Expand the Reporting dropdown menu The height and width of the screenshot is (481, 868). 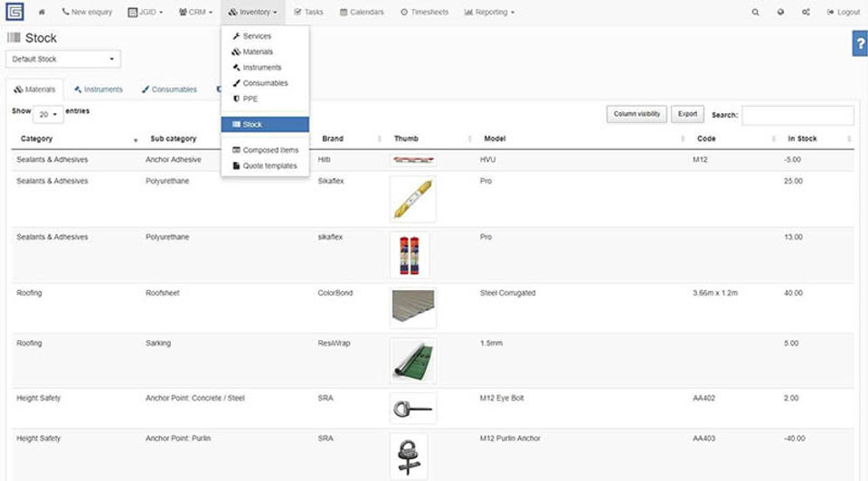tap(489, 12)
